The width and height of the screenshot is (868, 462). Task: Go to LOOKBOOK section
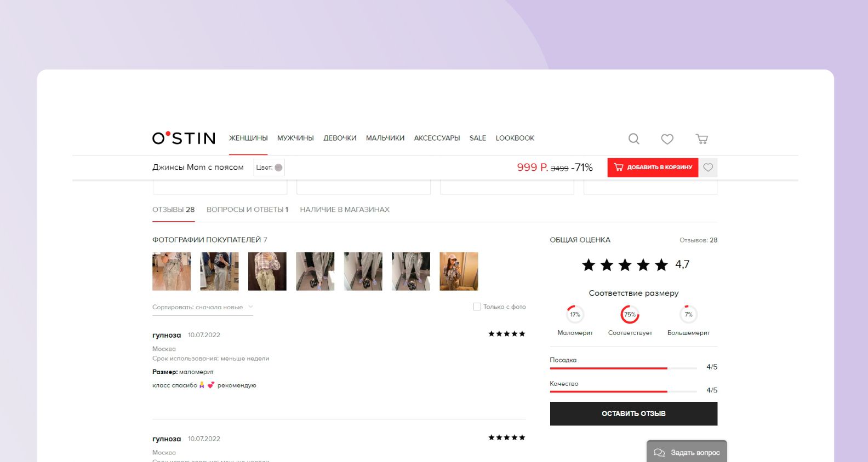coord(515,138)
